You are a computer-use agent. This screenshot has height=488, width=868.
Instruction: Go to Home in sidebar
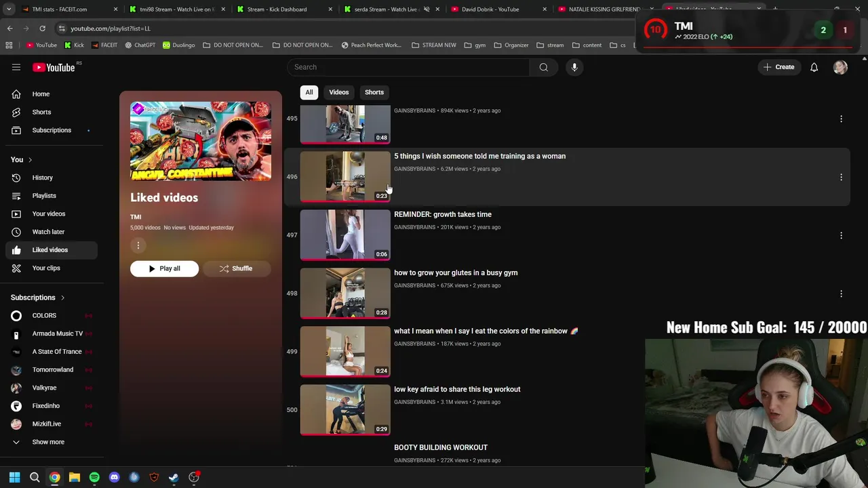[52, 94]
